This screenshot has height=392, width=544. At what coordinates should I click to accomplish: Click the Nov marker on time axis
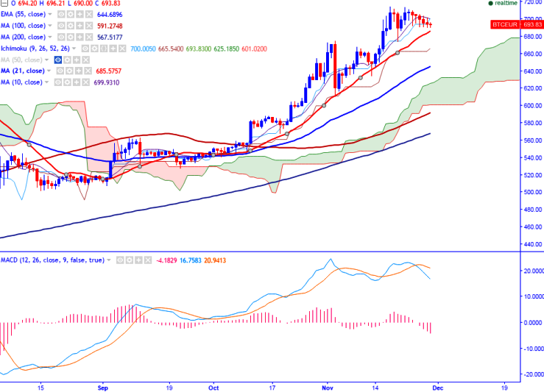[x=327, y=388]
